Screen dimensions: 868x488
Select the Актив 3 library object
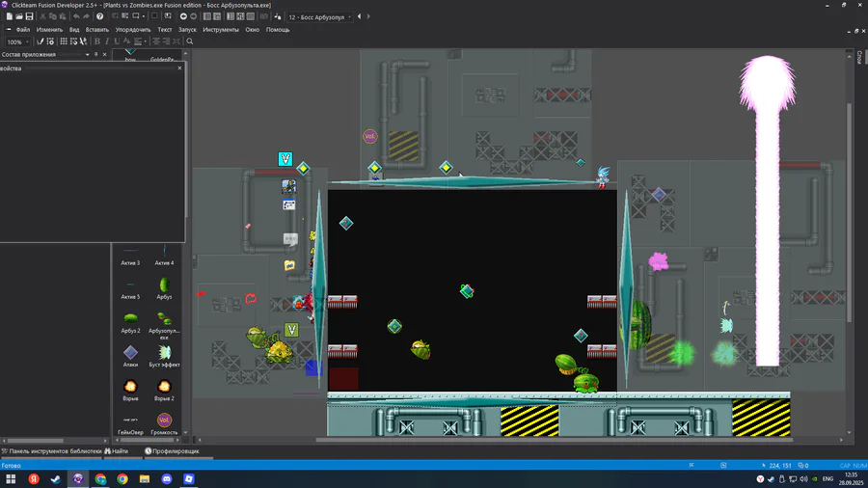130,256
